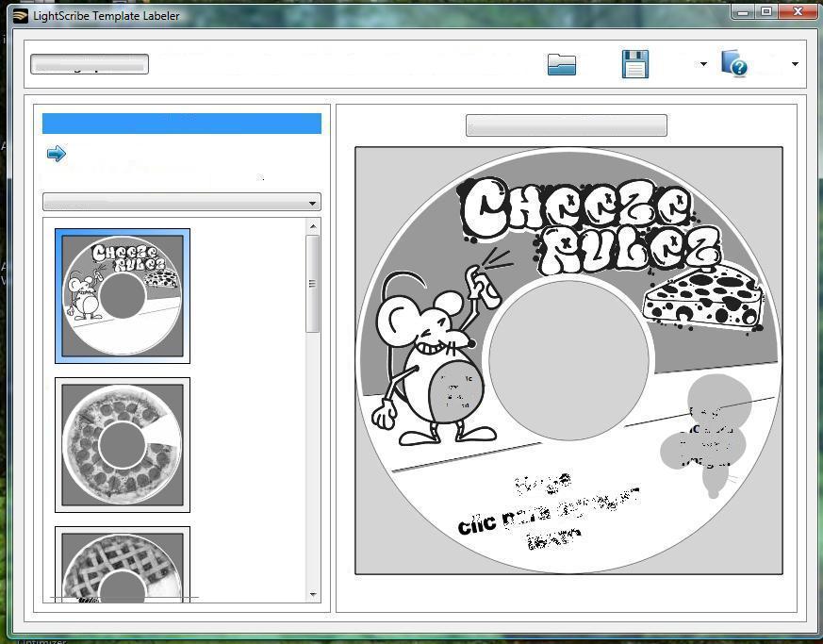Click the floppy disk save icon
The height and width of the screenshot is (644, 823).
click(x=635, y=64)
